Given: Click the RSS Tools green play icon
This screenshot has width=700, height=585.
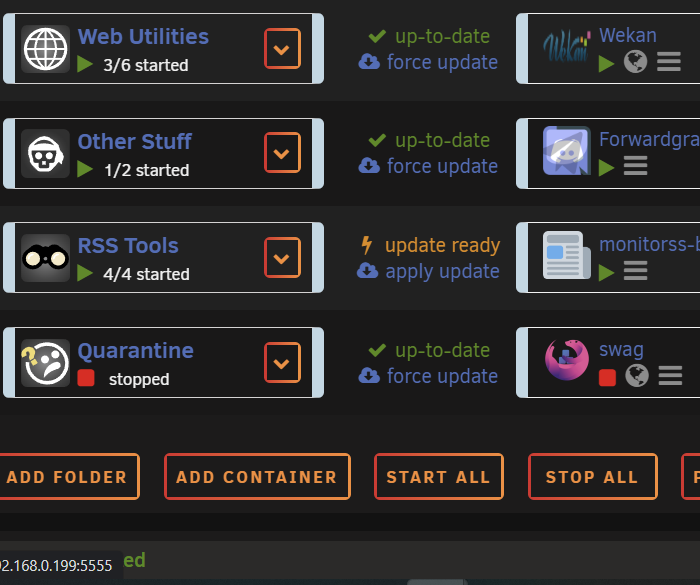Looking at the screenshot, I should tap(84, 273).
